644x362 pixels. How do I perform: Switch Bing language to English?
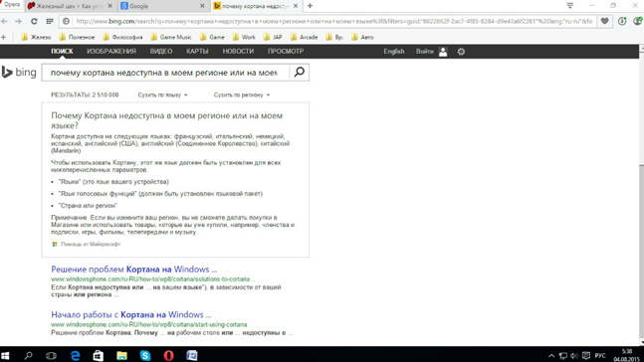[394, 52]
